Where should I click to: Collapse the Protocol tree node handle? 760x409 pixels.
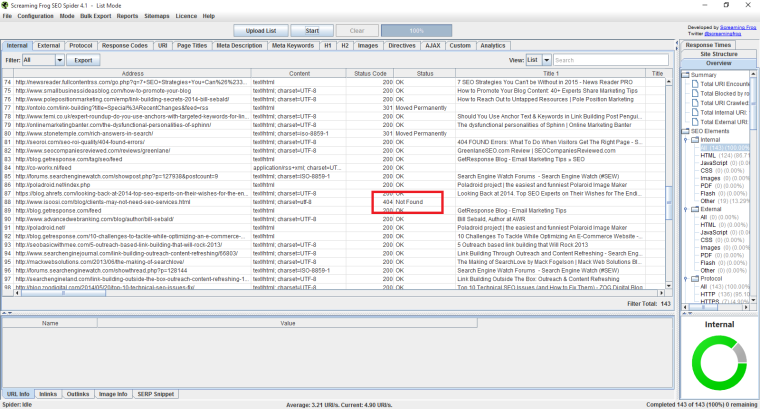[686, 279]
